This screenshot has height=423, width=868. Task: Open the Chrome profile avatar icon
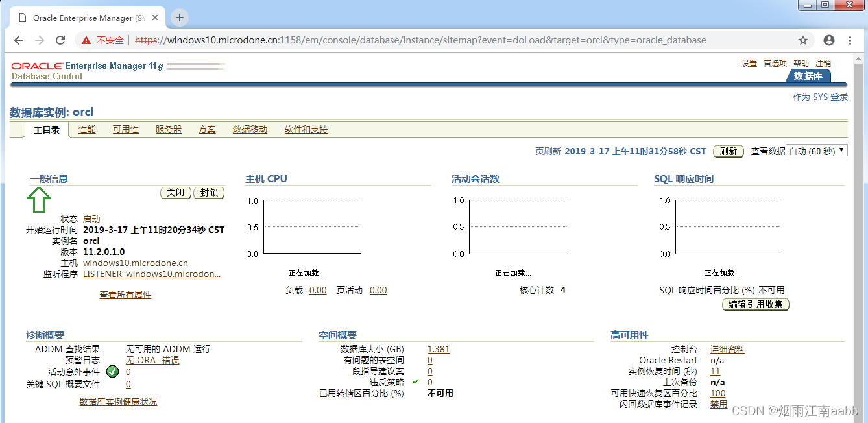tap(829, 40)
